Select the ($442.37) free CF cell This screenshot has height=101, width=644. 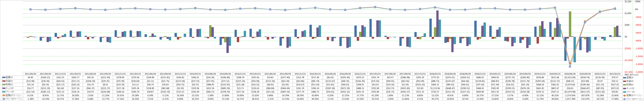pyautogui.click(x=405, y=92)
